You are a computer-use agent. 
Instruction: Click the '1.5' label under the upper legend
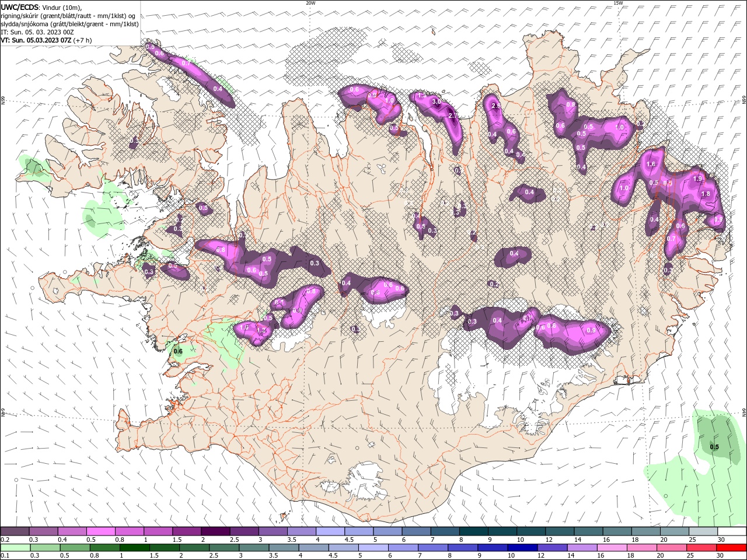coord(178,540)
